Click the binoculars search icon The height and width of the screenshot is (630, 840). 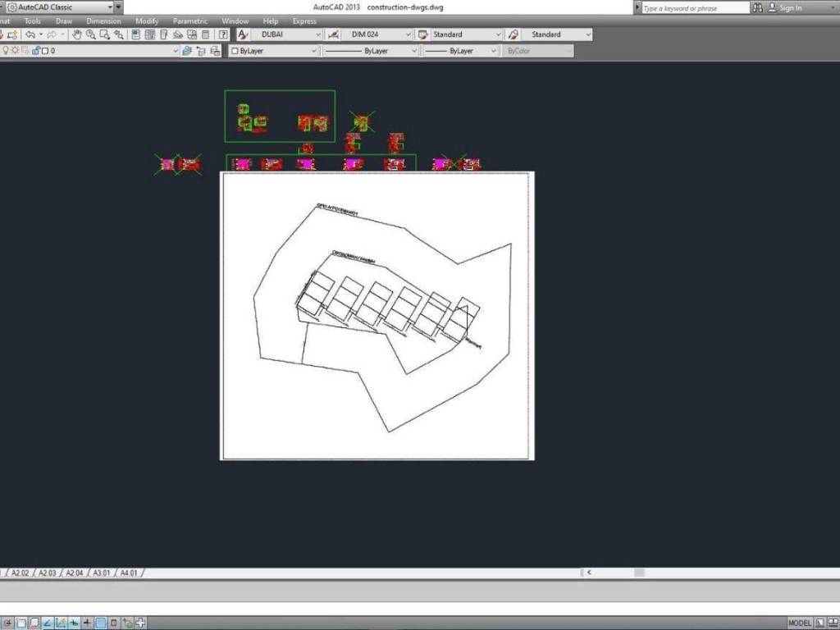click(756, 7)
